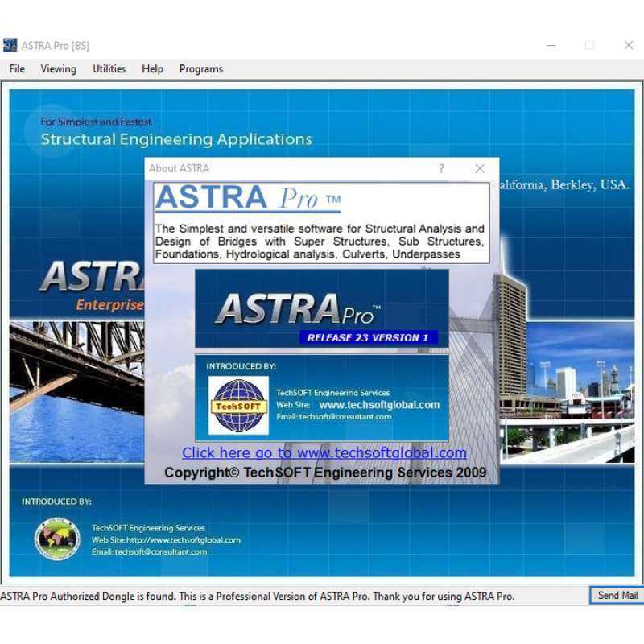Screen dimensions: 644x644
Task: Click the http://www.techsoftglobal.com text in main window
Action: [x=184, y=540]
